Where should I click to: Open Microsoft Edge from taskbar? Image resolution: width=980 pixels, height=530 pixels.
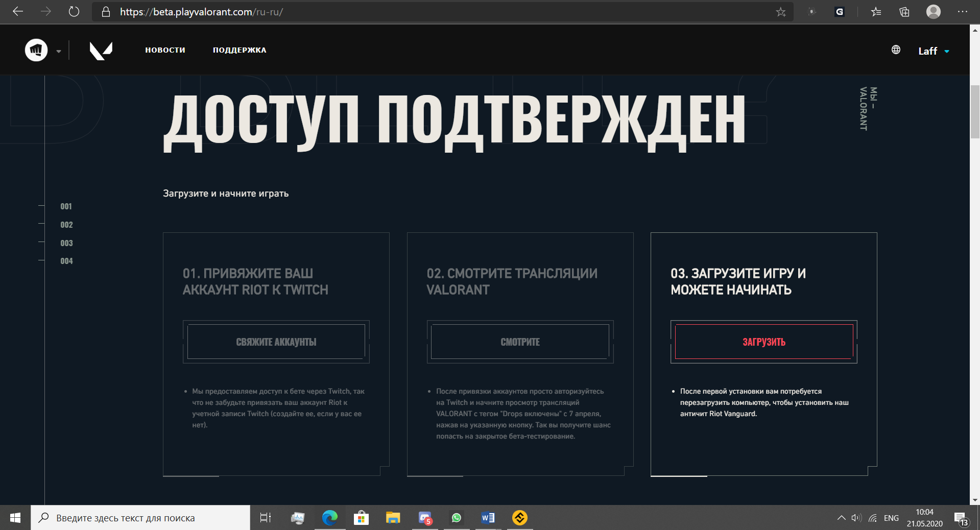[x=330, y=518]
